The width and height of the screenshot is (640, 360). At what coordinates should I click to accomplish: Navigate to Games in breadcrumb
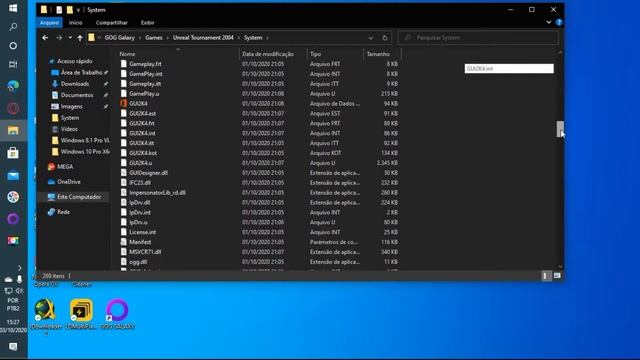click(x=154, y=38)
